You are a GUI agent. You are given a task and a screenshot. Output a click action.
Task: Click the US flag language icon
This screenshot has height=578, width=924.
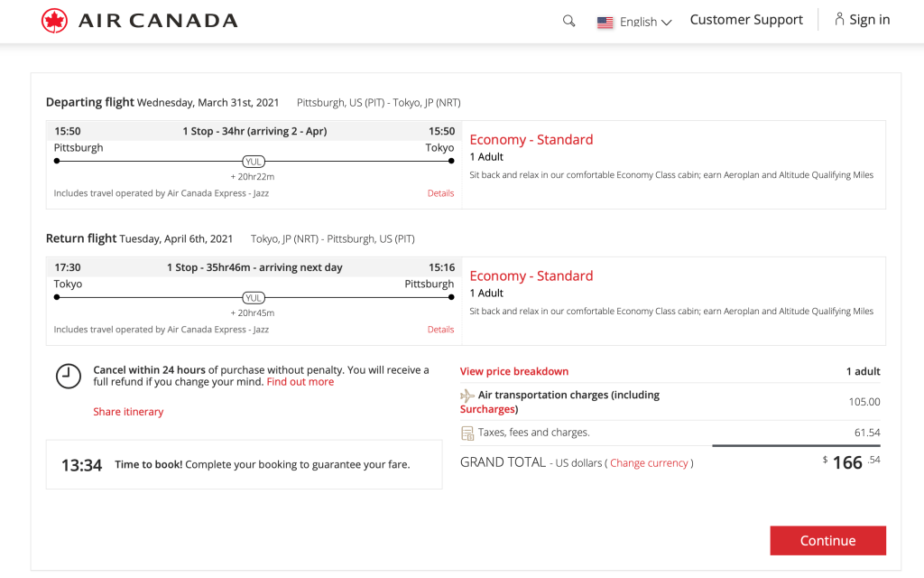605,23
